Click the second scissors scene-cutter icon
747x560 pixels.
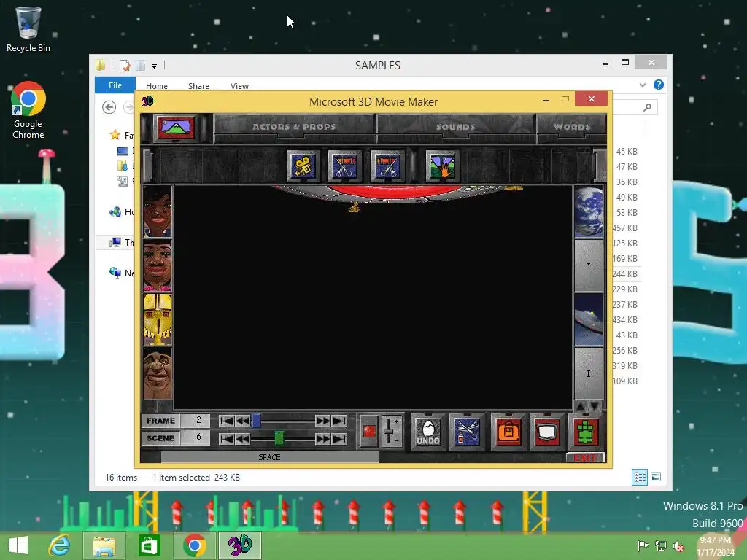click(x=387, y=166)
